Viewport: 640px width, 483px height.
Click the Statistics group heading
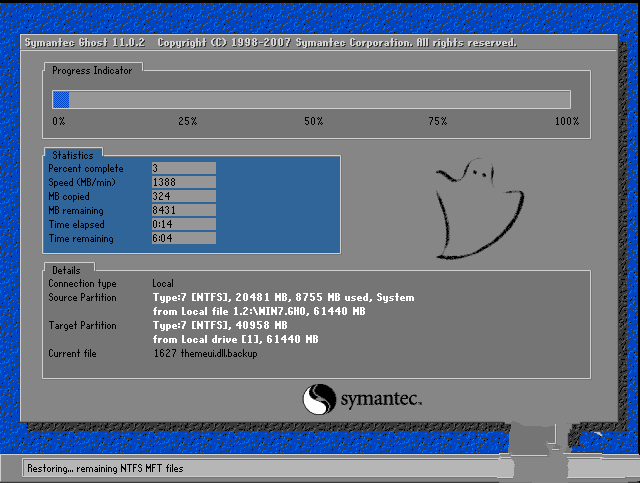[72, 155]
